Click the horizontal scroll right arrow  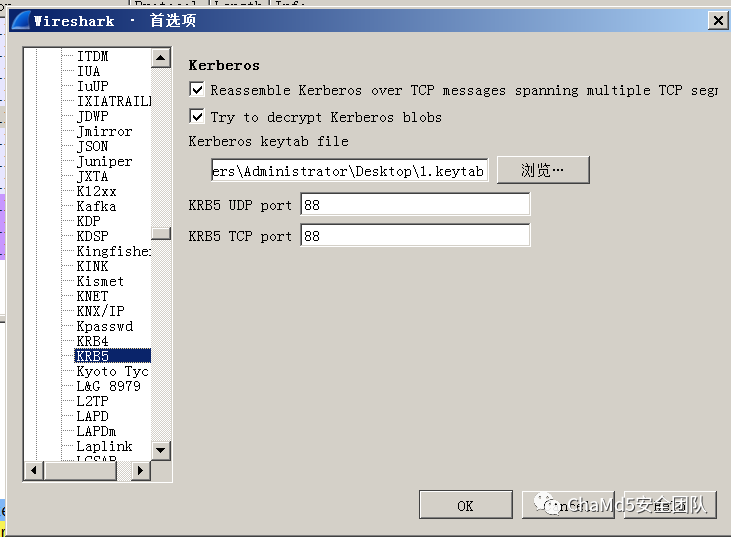[140, 470]
